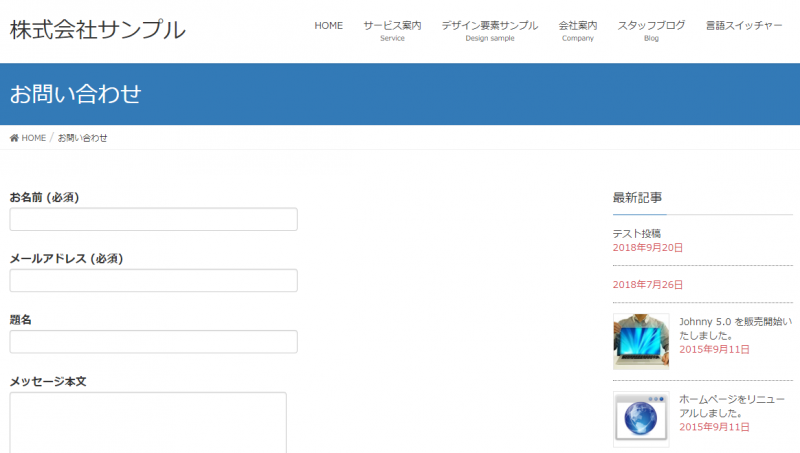The height and width of the screenshot is (453, 800).
Task: Click the HOME text link in the breadcrumb
Action: point(34,138)
